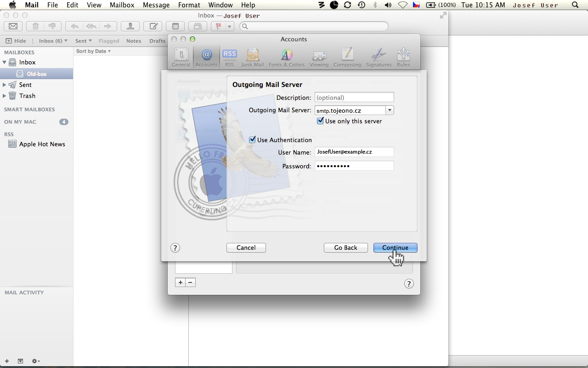Click the Note toolbar icon
The image size is (588, 368).
click(175, 26)
